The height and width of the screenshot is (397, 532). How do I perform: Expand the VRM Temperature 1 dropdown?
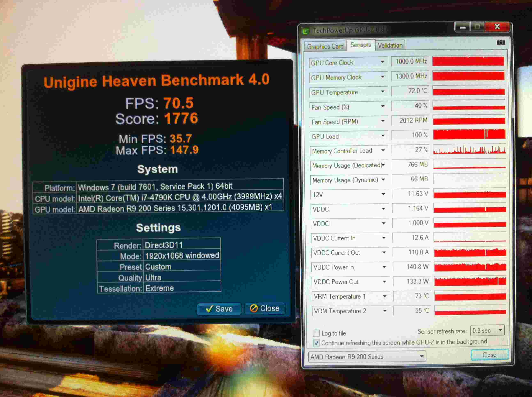(x=385, y=296)
